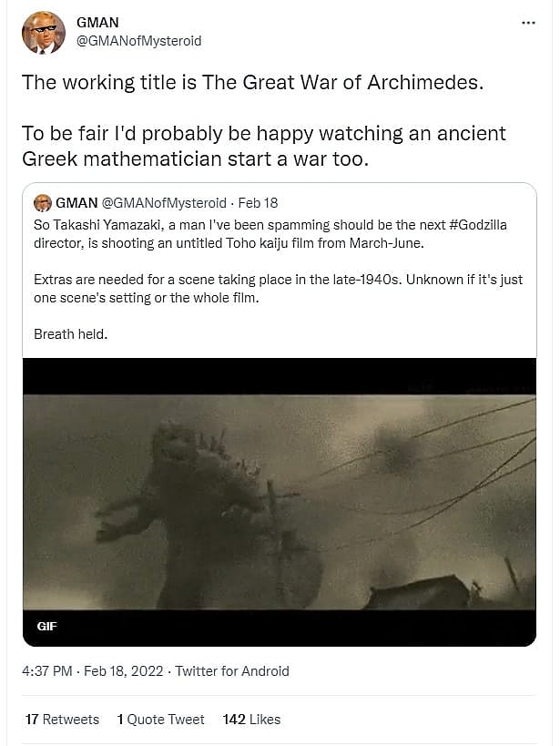Click GMAN name in quoted tweet header
The height and width of the screenshot is (746, 560).
[x=76, y=203]
